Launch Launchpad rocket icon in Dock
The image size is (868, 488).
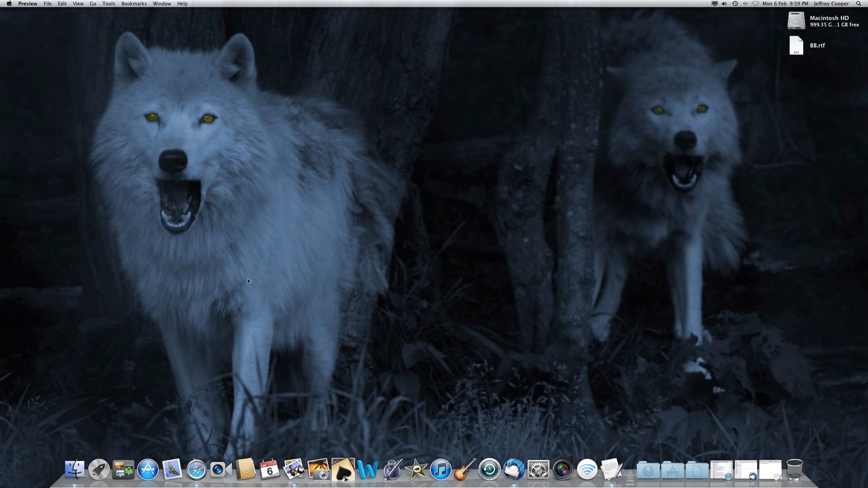[x=99, y=469]
